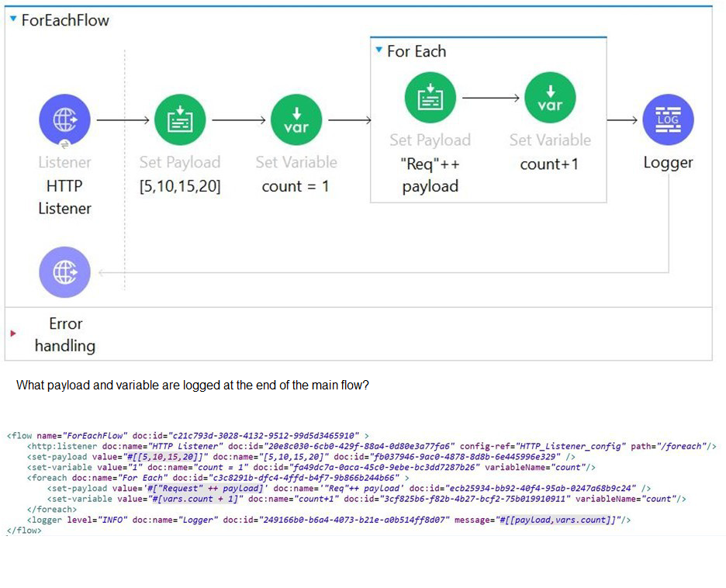726x588 pixels.
Task: Click the ForEachFlow title text
Action: click(x=65, y=20)
